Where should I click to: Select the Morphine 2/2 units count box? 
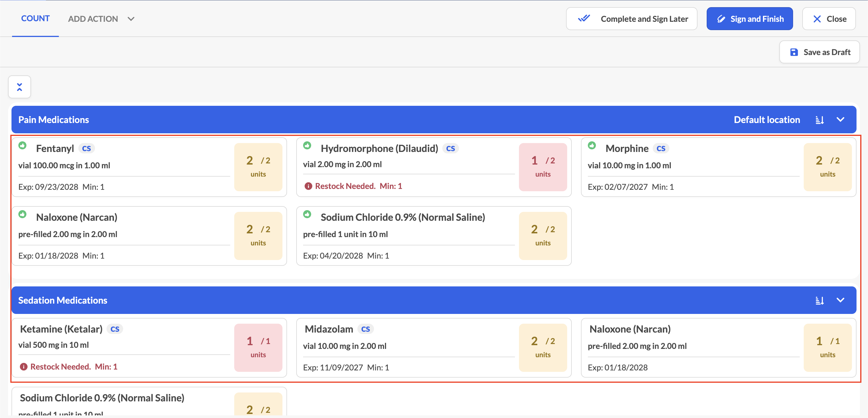coord(828,167)
